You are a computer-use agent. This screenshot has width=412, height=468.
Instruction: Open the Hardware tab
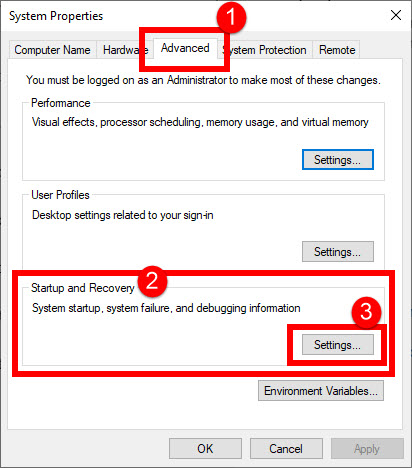click(x=125, y=50)
